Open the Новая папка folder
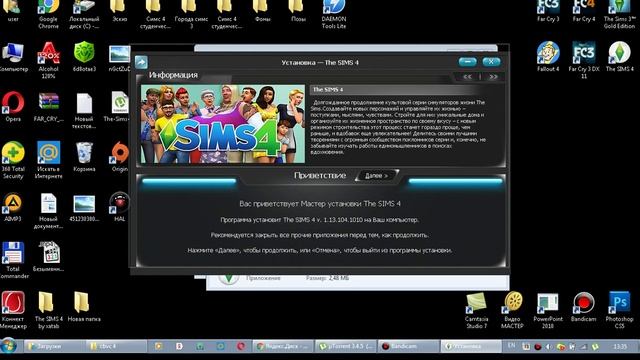 point(84,307)
